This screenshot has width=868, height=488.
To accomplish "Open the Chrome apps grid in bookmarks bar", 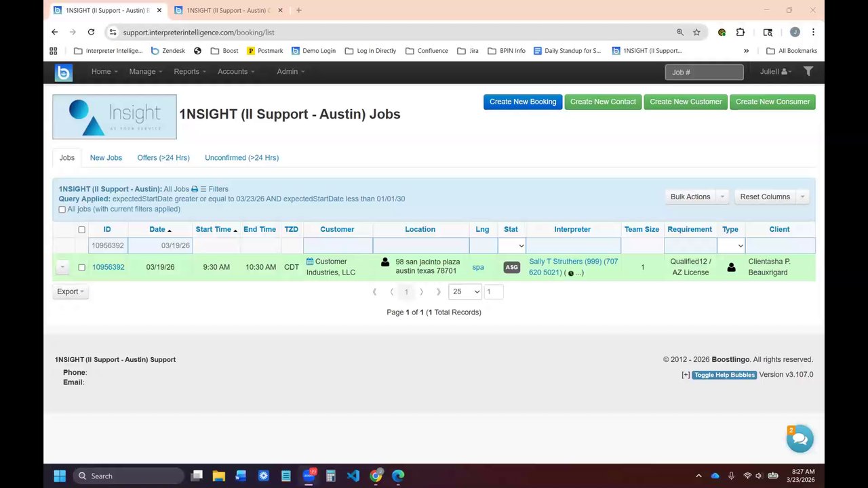I will click(54, 51).
